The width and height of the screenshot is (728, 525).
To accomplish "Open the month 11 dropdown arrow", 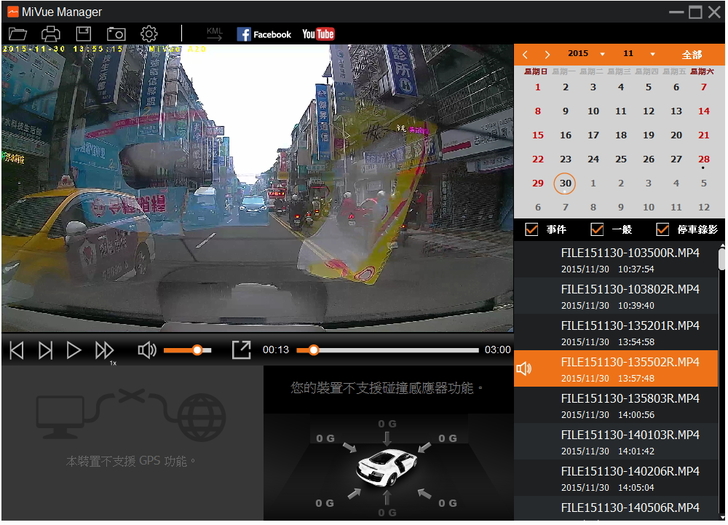I will pyautogui.click(x=652, y=54).
